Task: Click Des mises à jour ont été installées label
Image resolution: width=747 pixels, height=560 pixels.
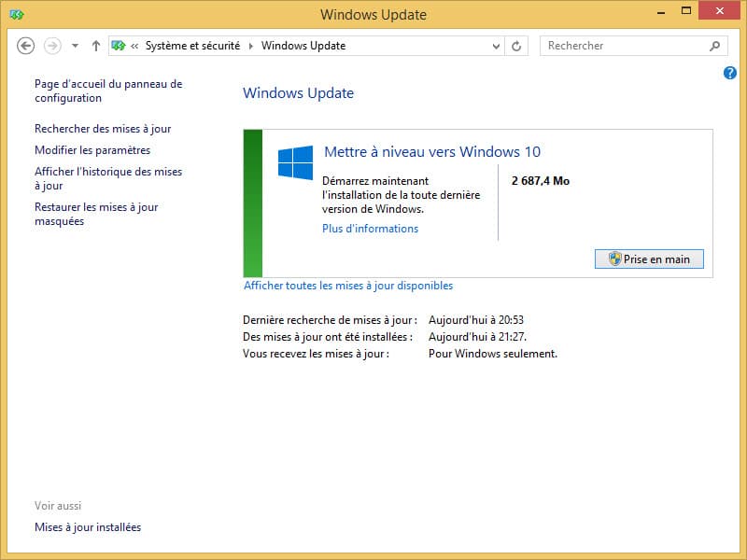Action: [x=328, y=337]
